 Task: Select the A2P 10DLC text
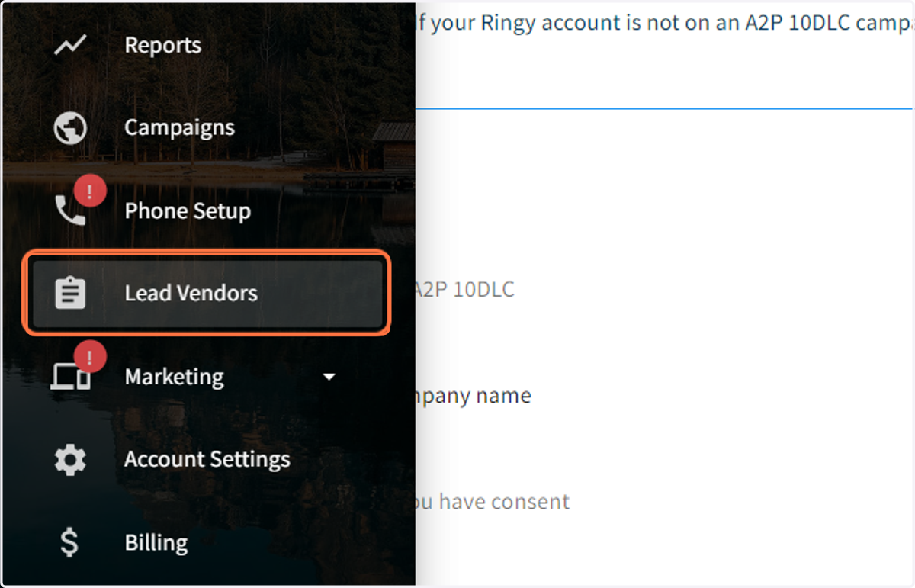(x=464, y=290)
